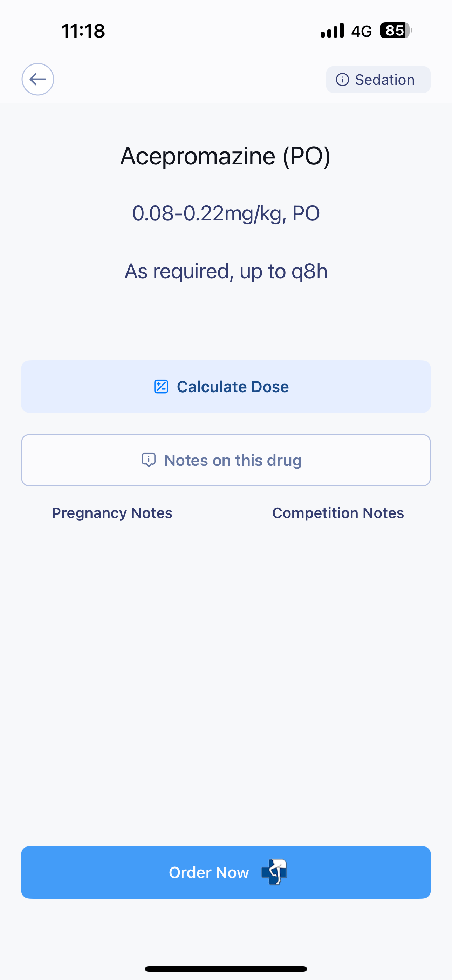The height and width of the screenshot is (980, 452).
Task: Select the Acepromazine (PO) title
Action: click(226, 156)
